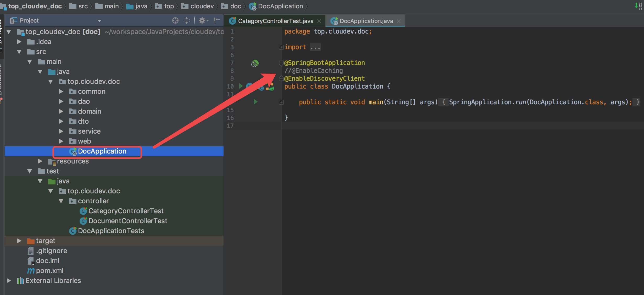644x295 pixels.
Task: Expand the target folder
Action: pos(19,241)
